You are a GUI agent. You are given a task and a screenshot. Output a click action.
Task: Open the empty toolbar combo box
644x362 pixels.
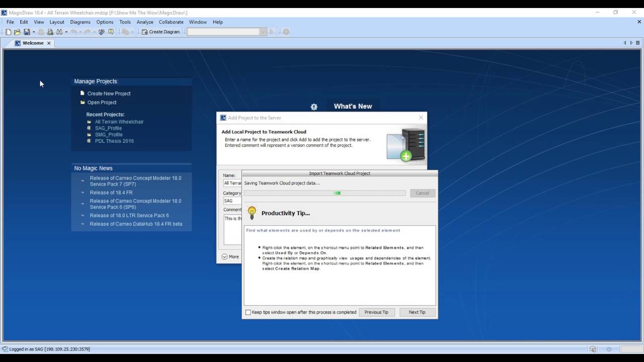[x=226, y=32]
